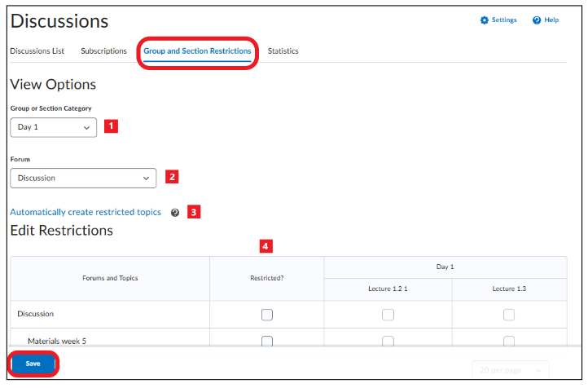588x388 pixels.
Task: Click the Restricted? column header
Action: 267,278
